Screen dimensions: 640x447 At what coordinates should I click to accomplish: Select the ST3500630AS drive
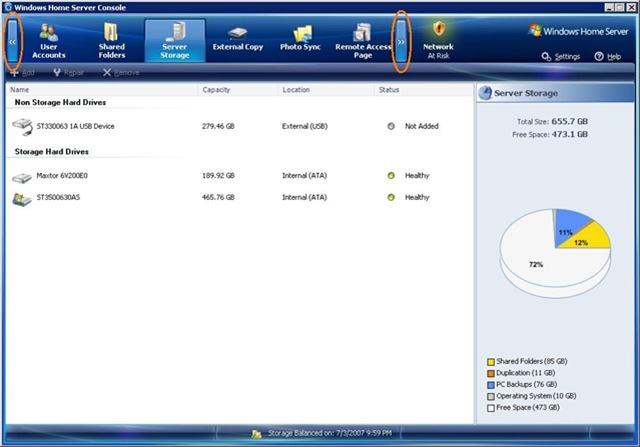[240, 198]
